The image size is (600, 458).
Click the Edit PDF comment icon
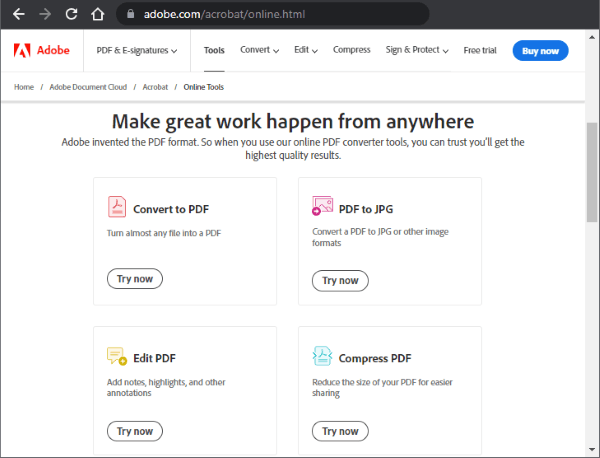(x=117, y=356)
